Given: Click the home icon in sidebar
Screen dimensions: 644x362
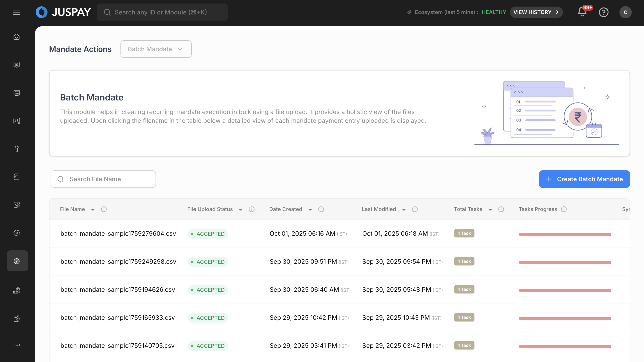Looking at the screenshot, I should [16, 37].
